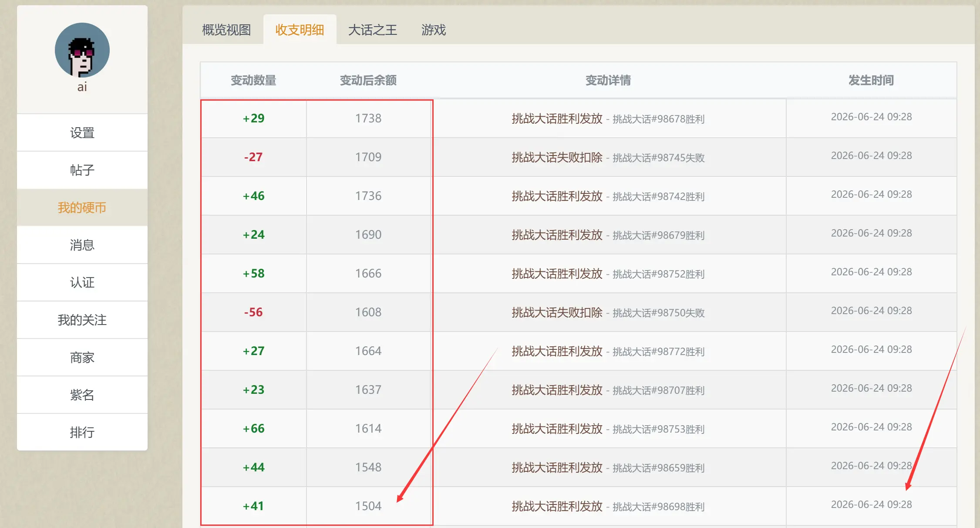Click the 变动详情 column header
The width and height of the screenshot is (980, 528).
[608, 80]
